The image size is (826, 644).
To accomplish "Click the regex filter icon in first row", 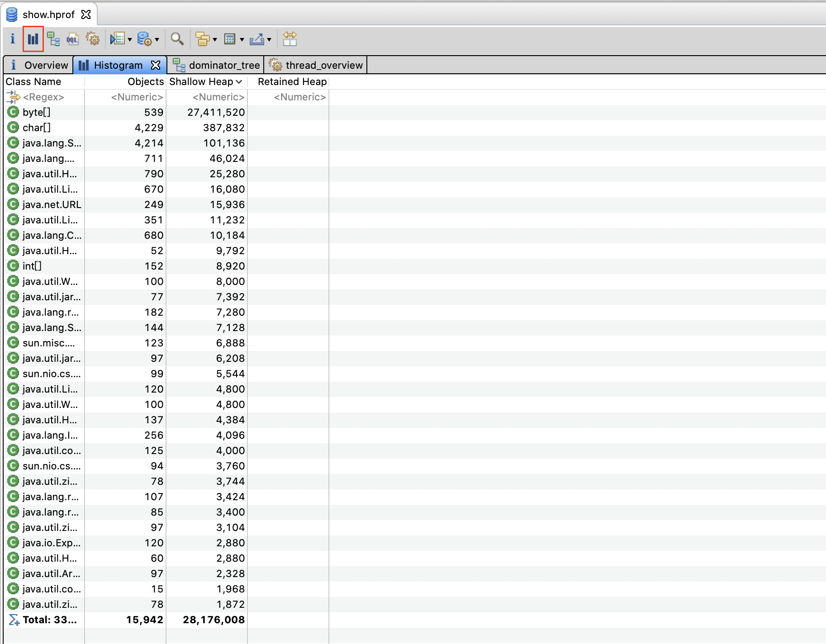I will 14,97.
